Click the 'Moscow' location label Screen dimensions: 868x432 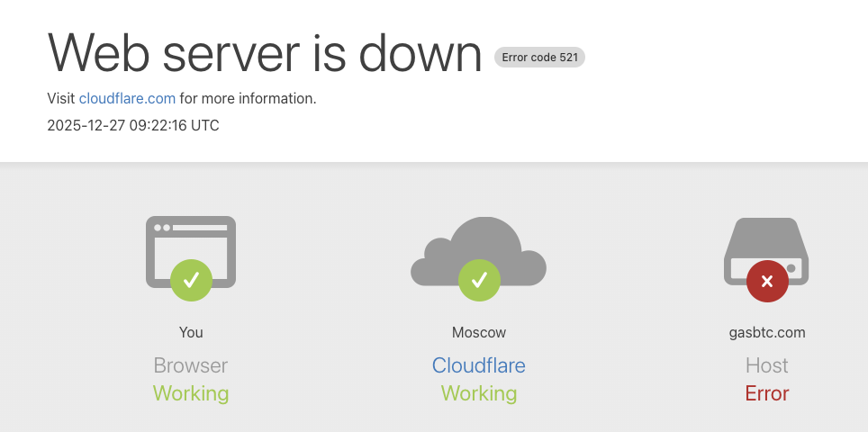click(x=479, y=332)
